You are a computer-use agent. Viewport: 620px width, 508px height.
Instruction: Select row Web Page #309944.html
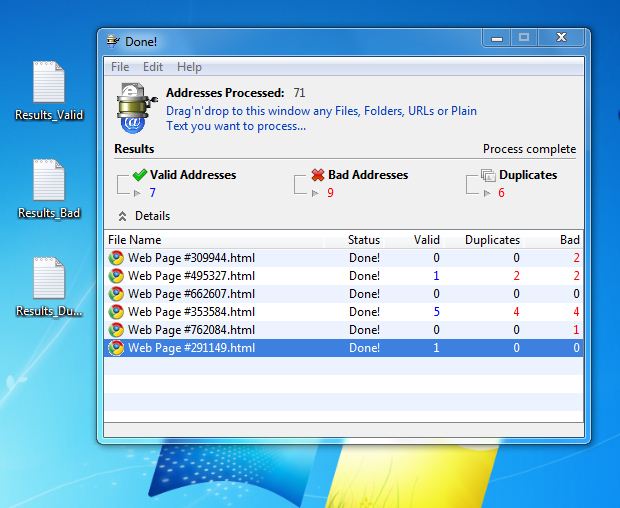344,258
